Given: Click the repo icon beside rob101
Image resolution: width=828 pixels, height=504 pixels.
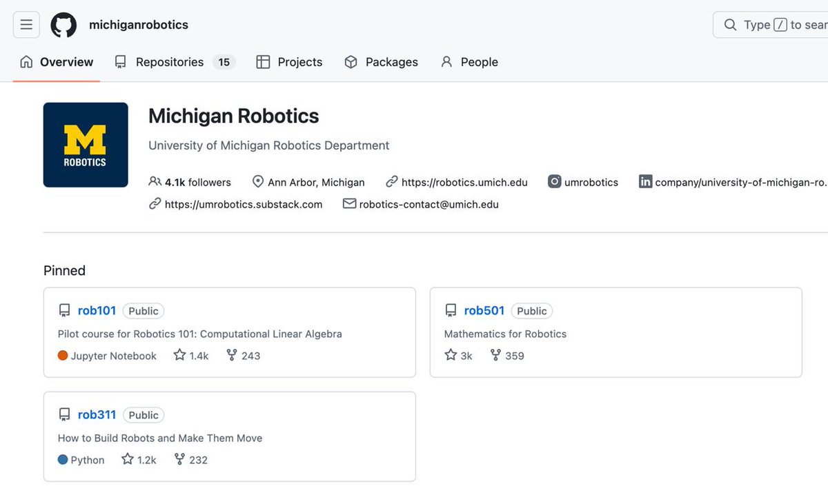Looking at the screenshot, I should tap(64, 311).
